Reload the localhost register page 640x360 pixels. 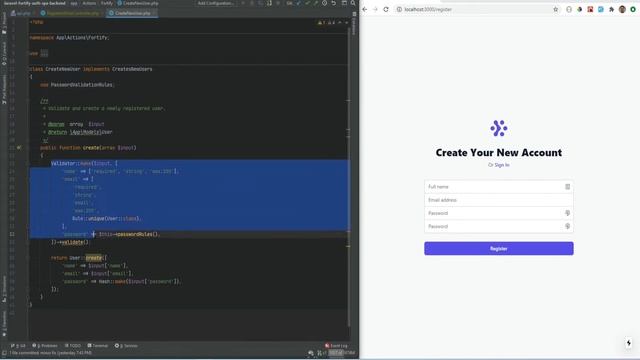[386, 9]
